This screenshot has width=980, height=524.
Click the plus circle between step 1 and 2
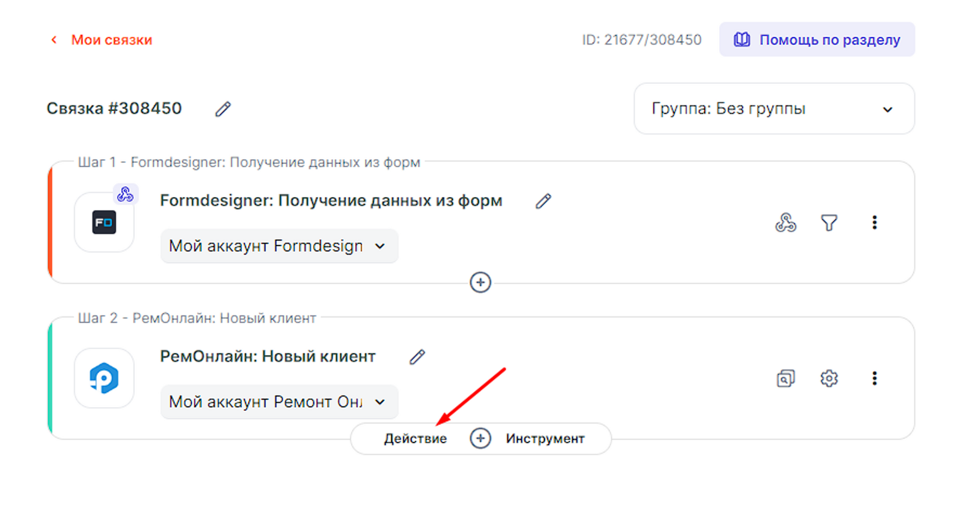(480, 282)
